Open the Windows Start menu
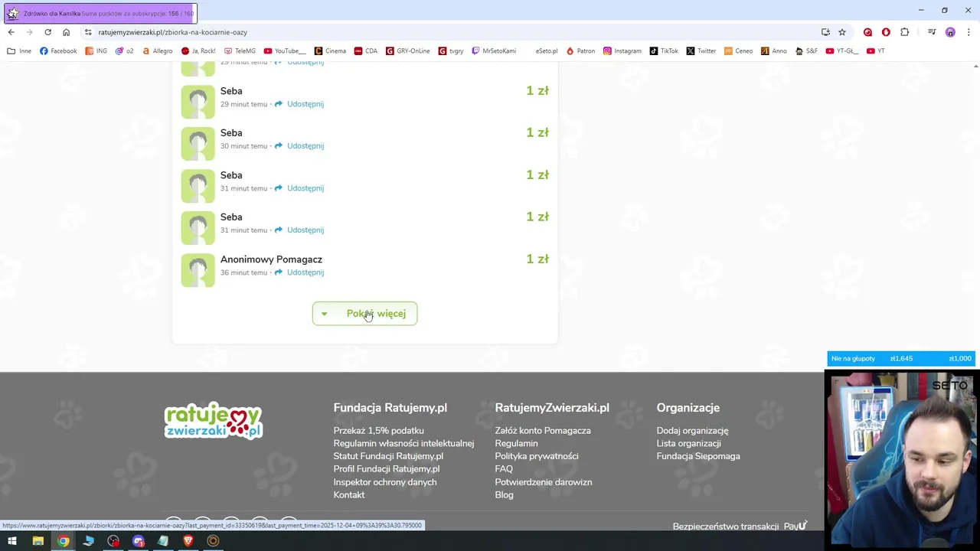Image resolution: width=980 pixels, height=551 pixels. 12,541
